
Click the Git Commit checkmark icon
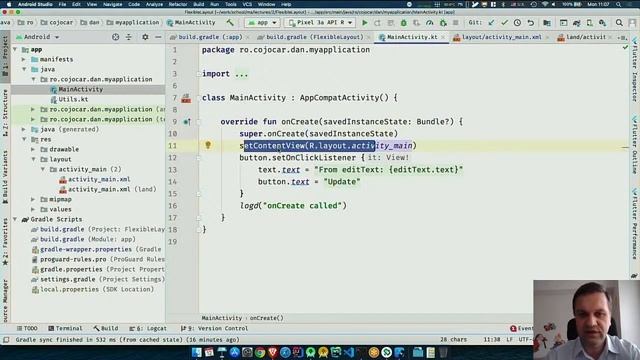point(504,23)
